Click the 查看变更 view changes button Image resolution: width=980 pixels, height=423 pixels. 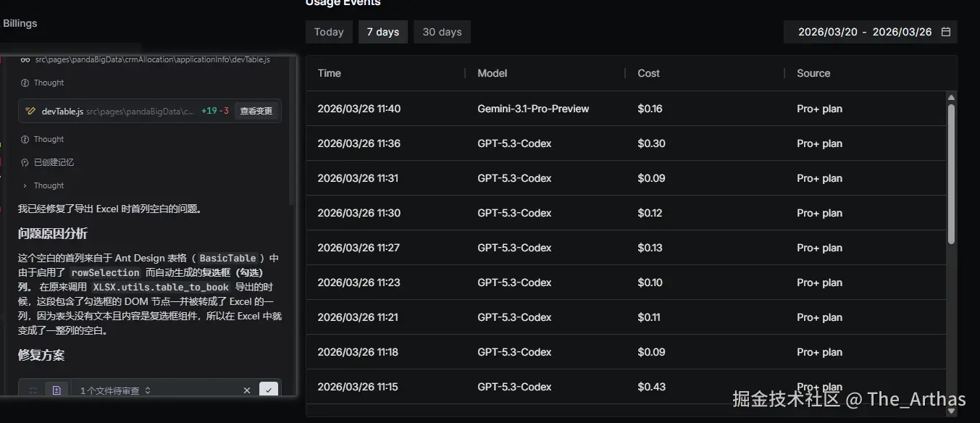coord(256,112)
